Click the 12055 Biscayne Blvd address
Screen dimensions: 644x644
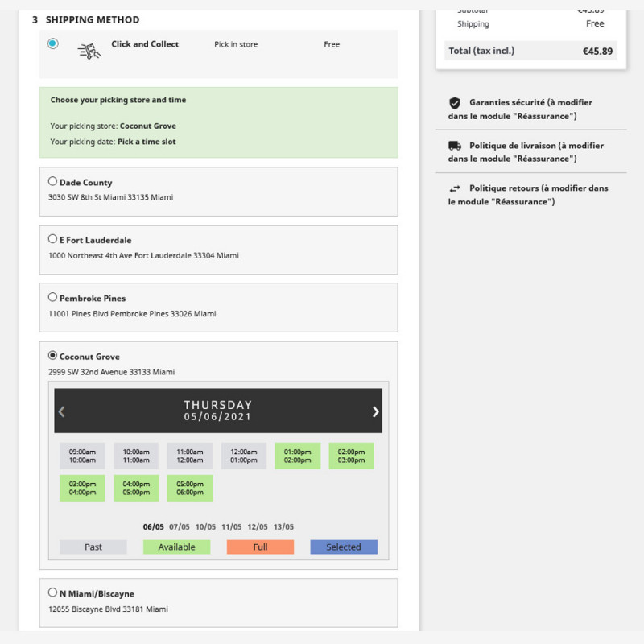(108, 609)
